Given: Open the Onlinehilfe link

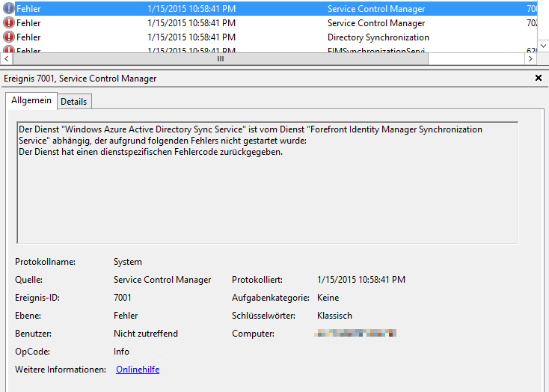Looking at the screenshot, I should 138,370.
